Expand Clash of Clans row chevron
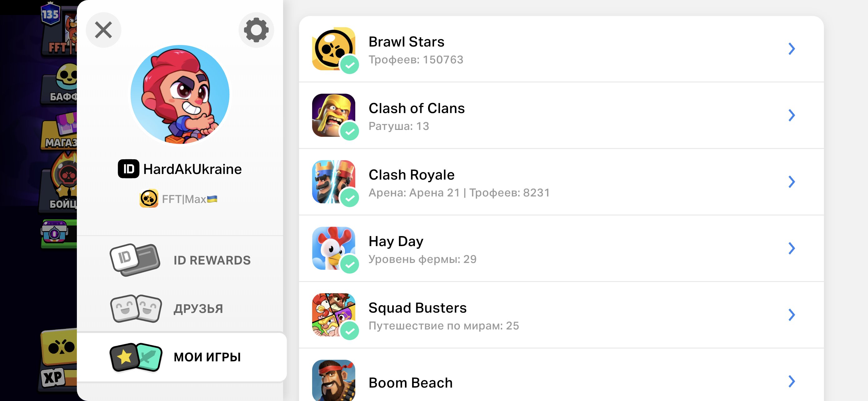 point(791,115)
